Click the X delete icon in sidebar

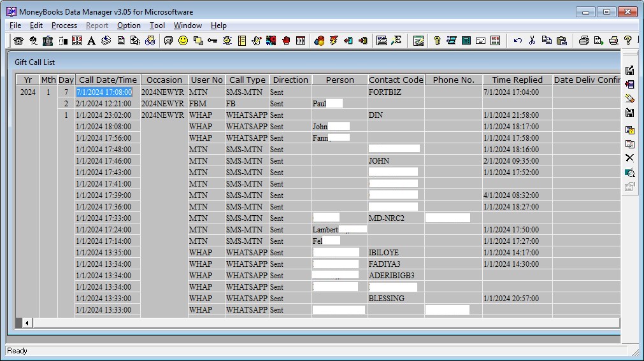[629, 158]
